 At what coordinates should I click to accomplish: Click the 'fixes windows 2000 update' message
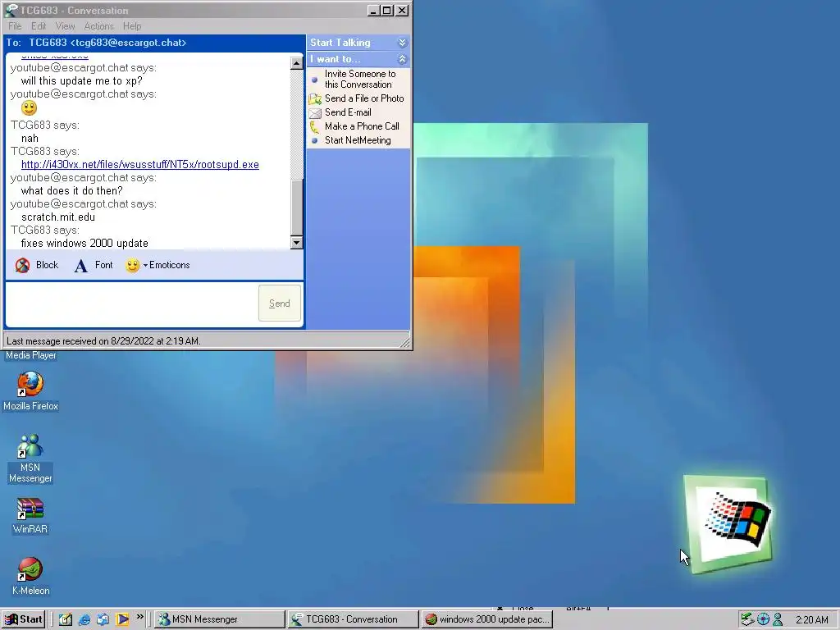pos(84,243)
